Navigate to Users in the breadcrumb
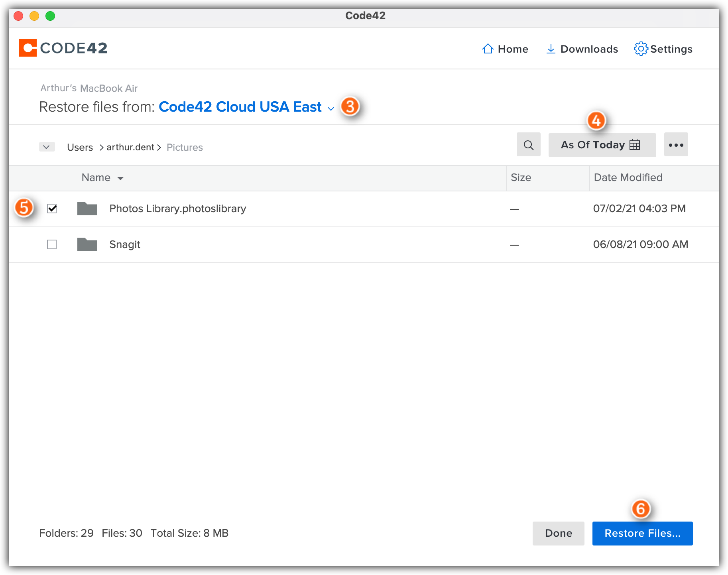The height and width of the screenshot is (575, 728). point(80,148)
